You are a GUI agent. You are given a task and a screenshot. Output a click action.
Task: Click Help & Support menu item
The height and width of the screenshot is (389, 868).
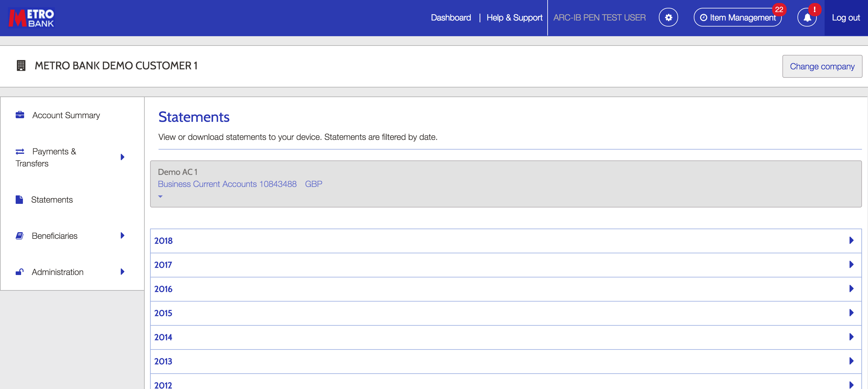coord(514,17)
